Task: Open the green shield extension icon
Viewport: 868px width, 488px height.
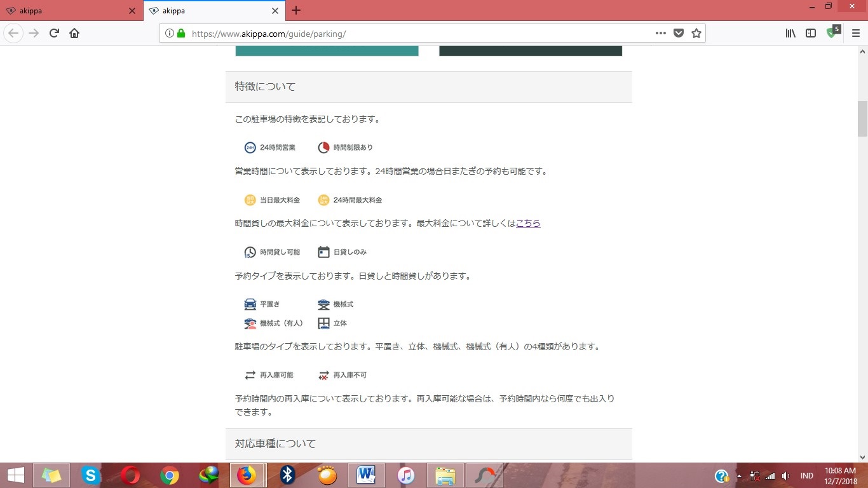Action: [x=832, y=33]
